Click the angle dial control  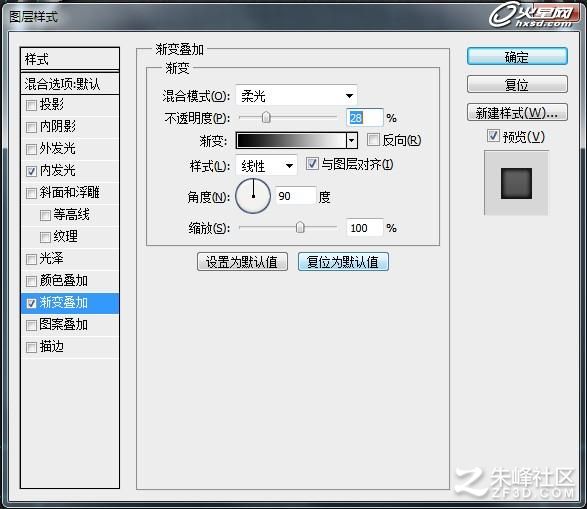pyautogui.click(x=253, y=196)
